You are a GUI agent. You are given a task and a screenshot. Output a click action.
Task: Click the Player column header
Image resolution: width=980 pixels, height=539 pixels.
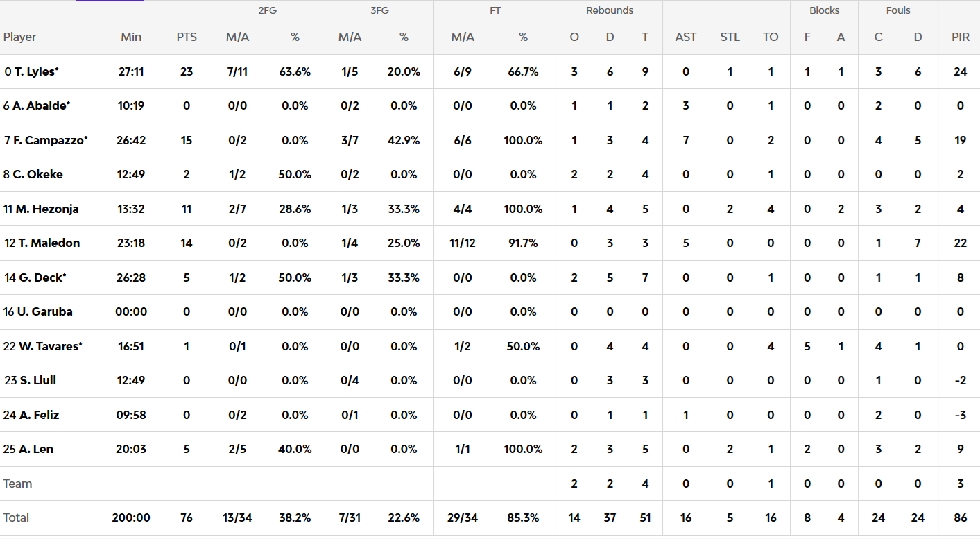20,37
